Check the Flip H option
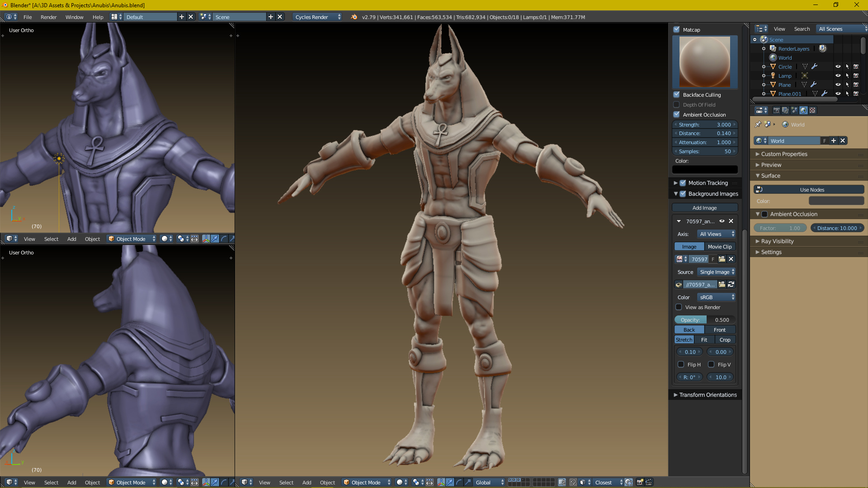Image resolution: width=868 pixels, height=488 pixels. coord(681,364)
